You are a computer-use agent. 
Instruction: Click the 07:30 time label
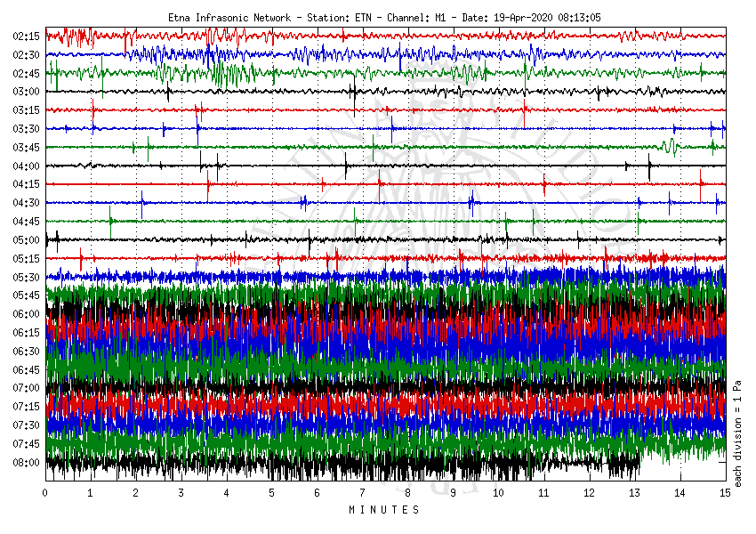click(26, 425)
